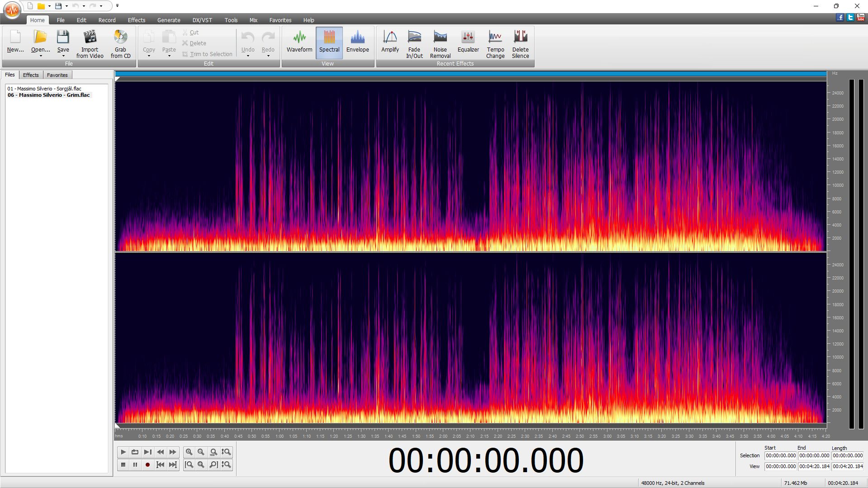Open the Generate ribbon tab

[x=168, y=20]
